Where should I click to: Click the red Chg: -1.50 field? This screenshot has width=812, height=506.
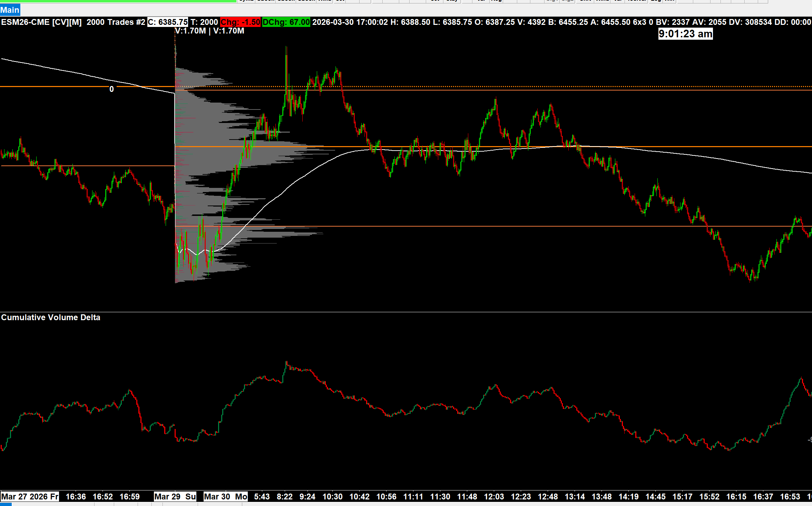click(240, 22)
